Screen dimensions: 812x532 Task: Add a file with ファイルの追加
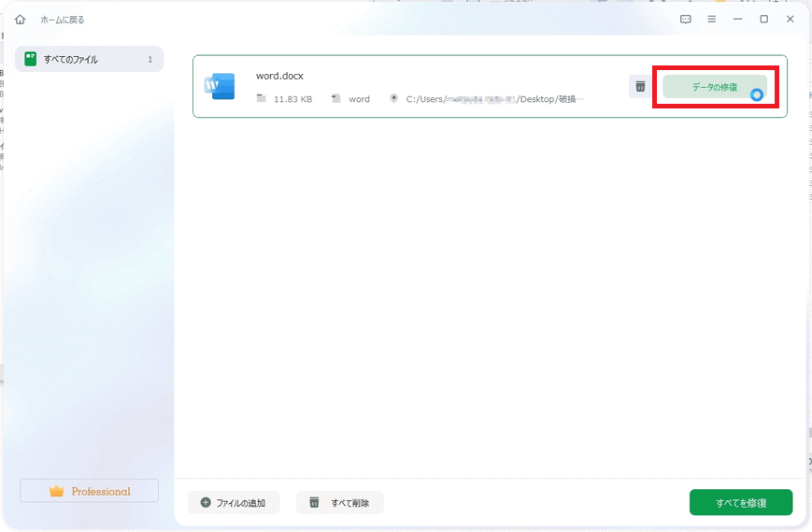coord(233,503)
